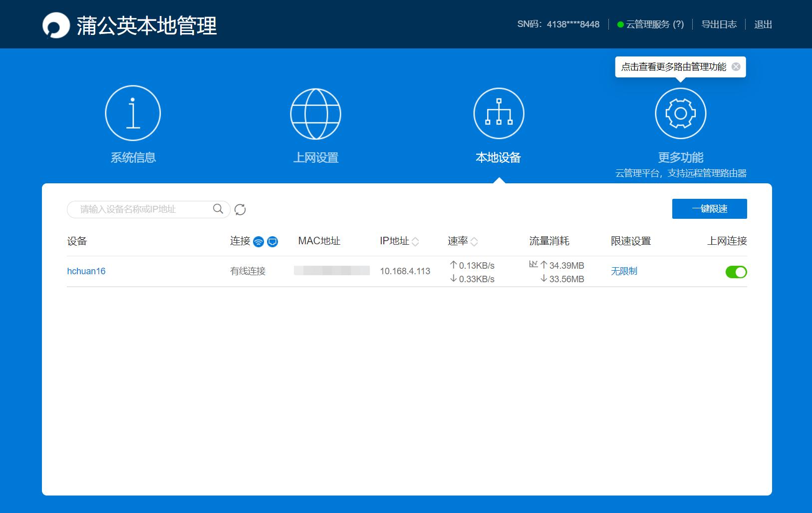Click the 一键限速 button
This screenshot has height=513, width=812.
pos(710,209)
